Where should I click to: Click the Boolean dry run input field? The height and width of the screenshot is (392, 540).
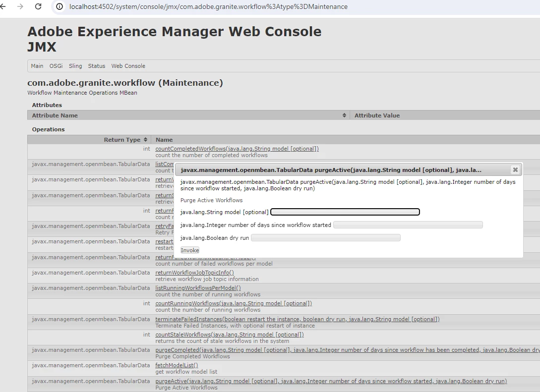tap(326, 238)
